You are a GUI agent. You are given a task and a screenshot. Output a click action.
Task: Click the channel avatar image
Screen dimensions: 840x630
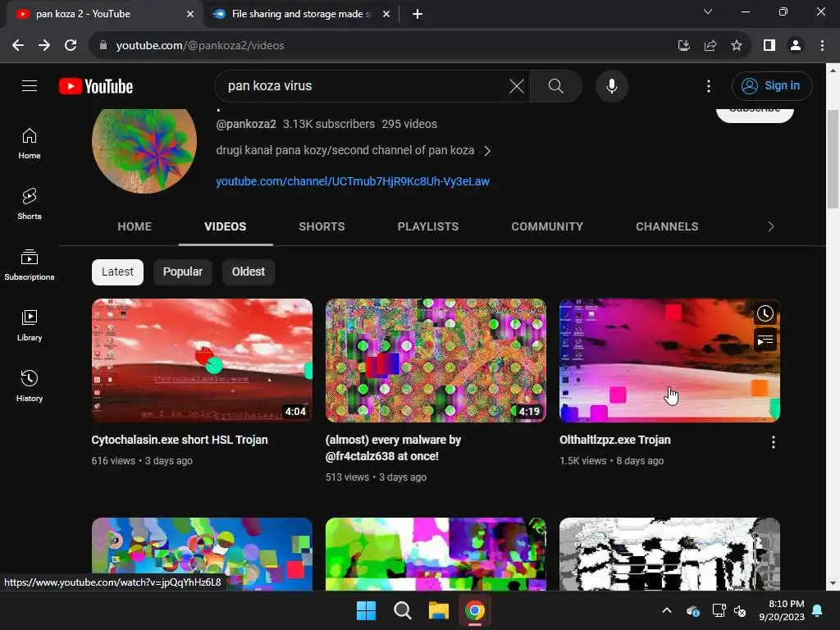point(144,151)
